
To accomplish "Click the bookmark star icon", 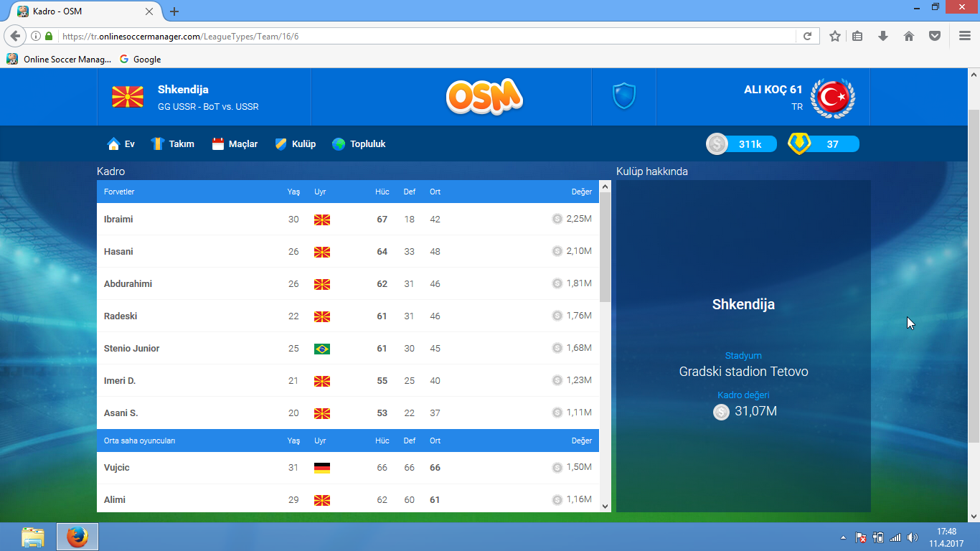I will pyautogui.click(x=835, y=36).
